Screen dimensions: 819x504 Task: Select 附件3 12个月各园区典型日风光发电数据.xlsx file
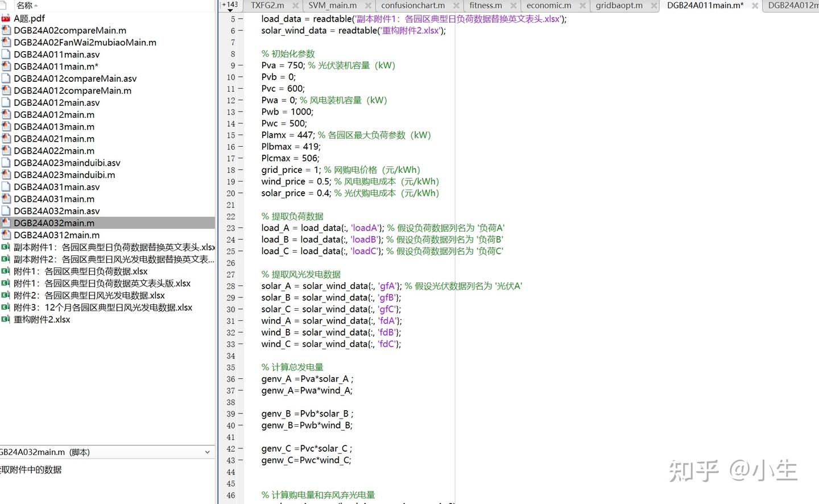point(103,307)
